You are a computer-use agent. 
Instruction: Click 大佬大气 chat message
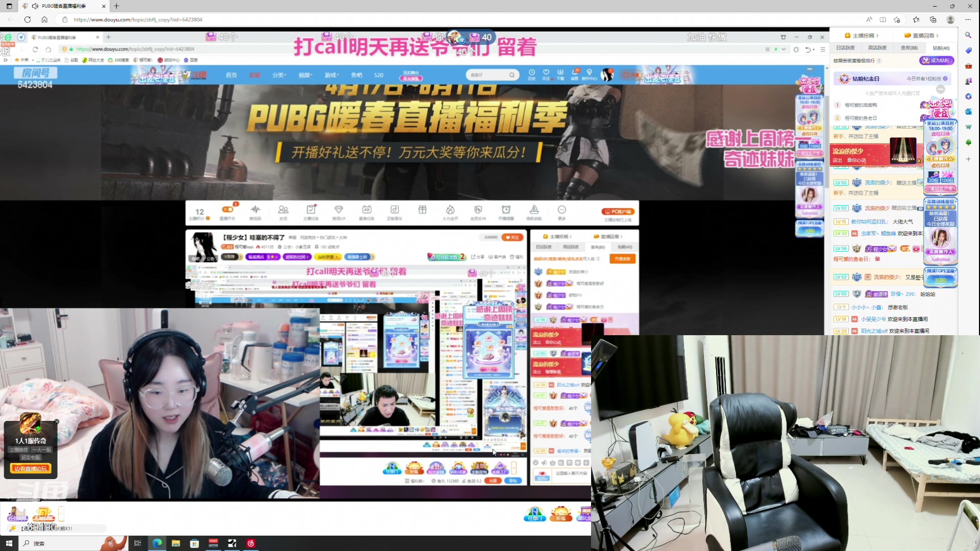coord(902,221)
